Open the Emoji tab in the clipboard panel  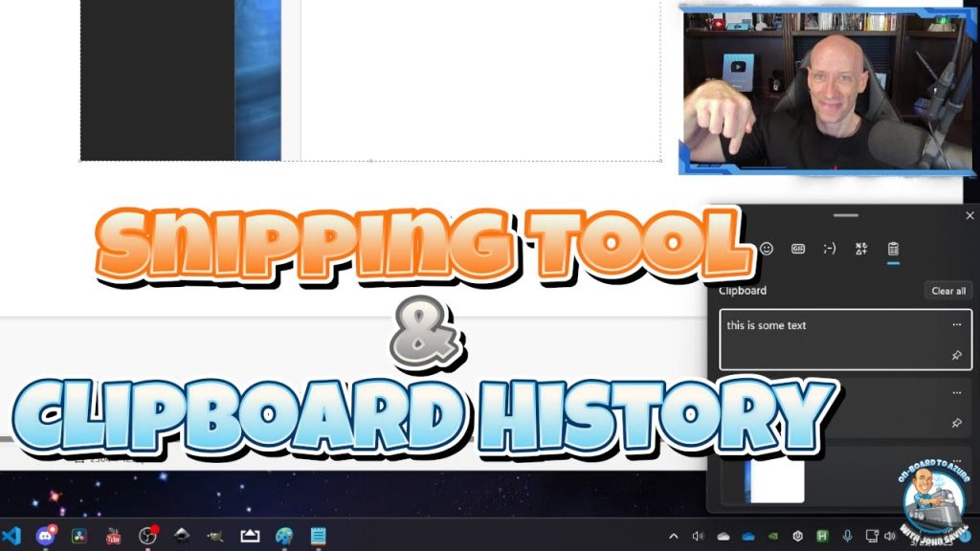(767, 249)
